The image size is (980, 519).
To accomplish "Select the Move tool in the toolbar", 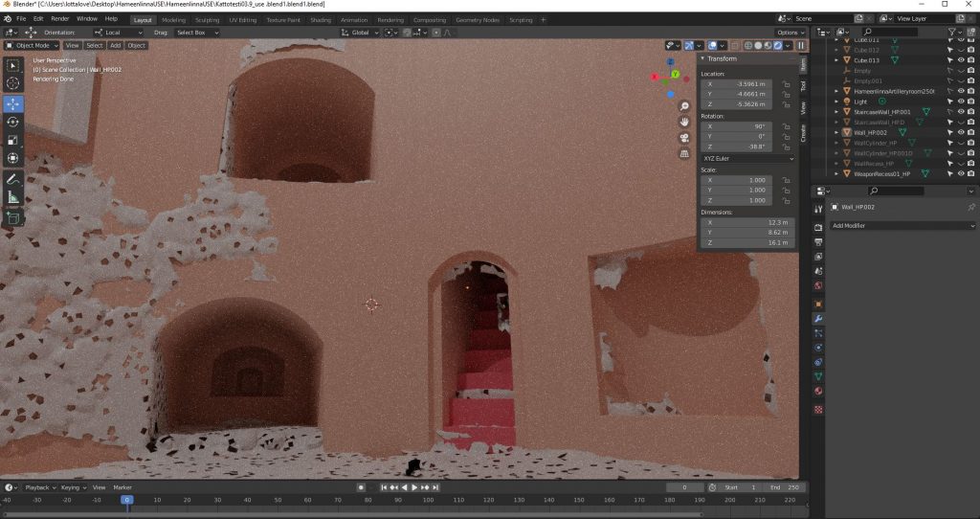I will pyautogui.click(x=13, y=103).
